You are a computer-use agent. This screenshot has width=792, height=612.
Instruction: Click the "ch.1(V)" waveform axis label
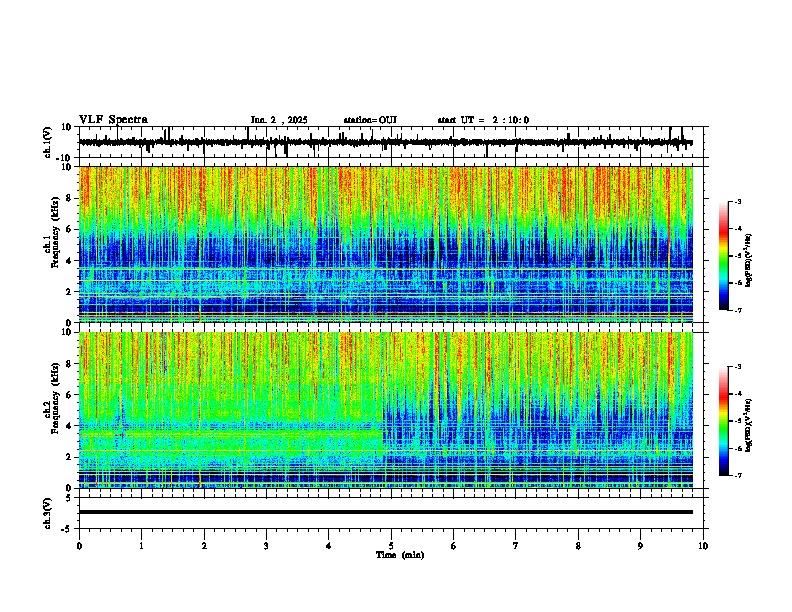[48, 142]
